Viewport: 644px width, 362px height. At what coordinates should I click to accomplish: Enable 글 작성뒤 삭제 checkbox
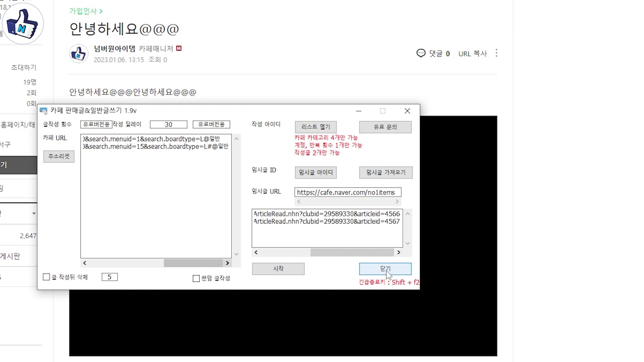pyautogui.click(x=47, y=277)
